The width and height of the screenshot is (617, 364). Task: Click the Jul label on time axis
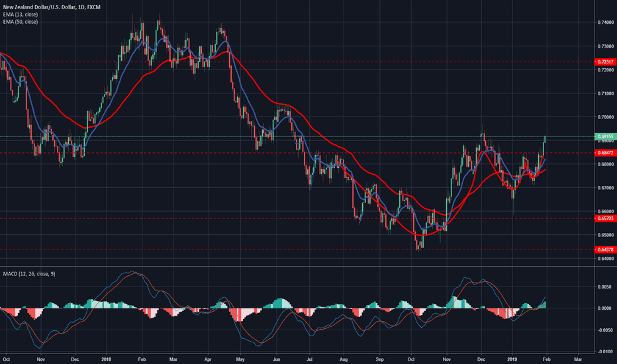coord(309,359)
